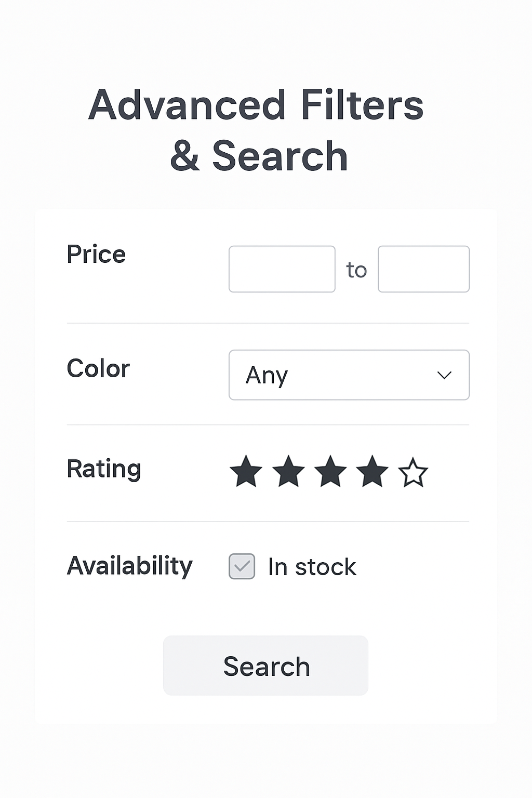This screenshot has width=532, height=798.
Task: Set rating to one star
Action: [x=246, y=472]
